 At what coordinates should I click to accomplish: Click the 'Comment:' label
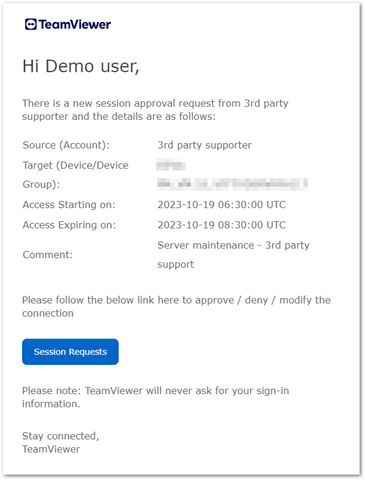point(48,255)
